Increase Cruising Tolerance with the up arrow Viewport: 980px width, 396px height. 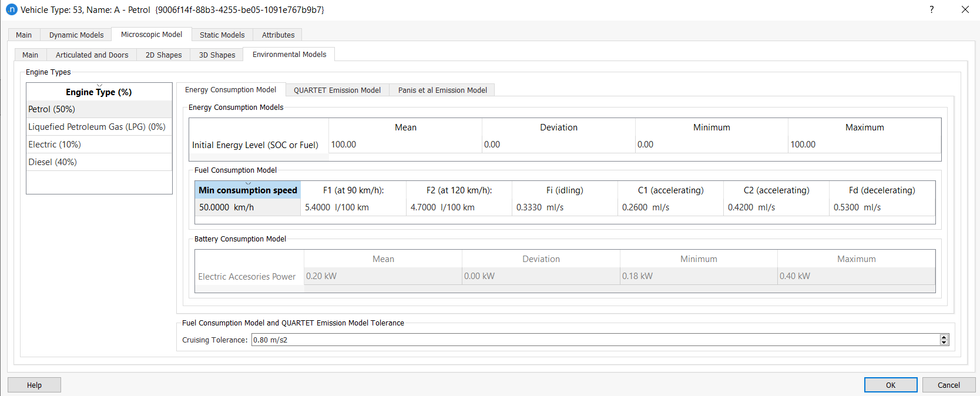pos(944,337)
